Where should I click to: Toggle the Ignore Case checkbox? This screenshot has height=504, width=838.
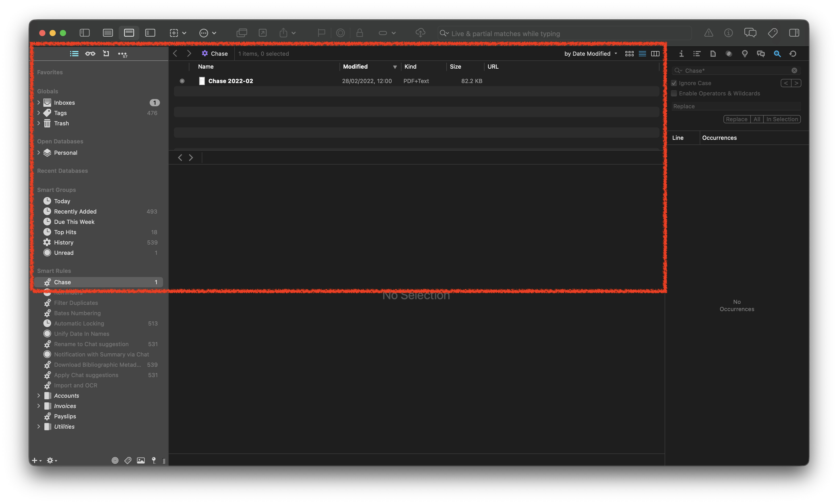(674, 83)
